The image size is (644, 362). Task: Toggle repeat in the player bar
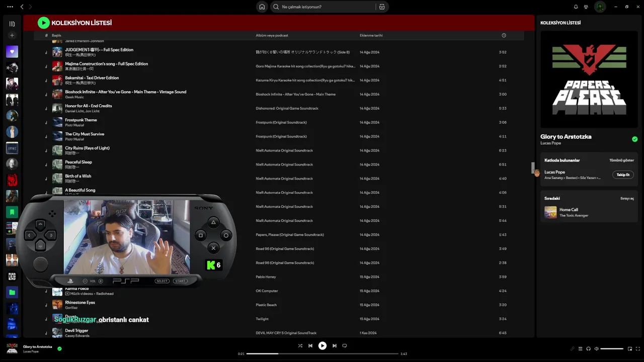[x=345, y=346]
